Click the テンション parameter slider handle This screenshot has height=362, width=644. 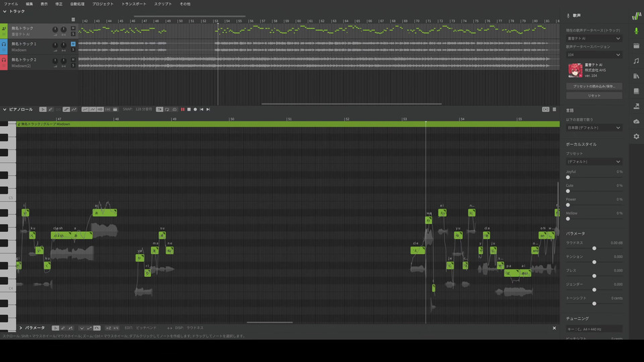[594, 262]
